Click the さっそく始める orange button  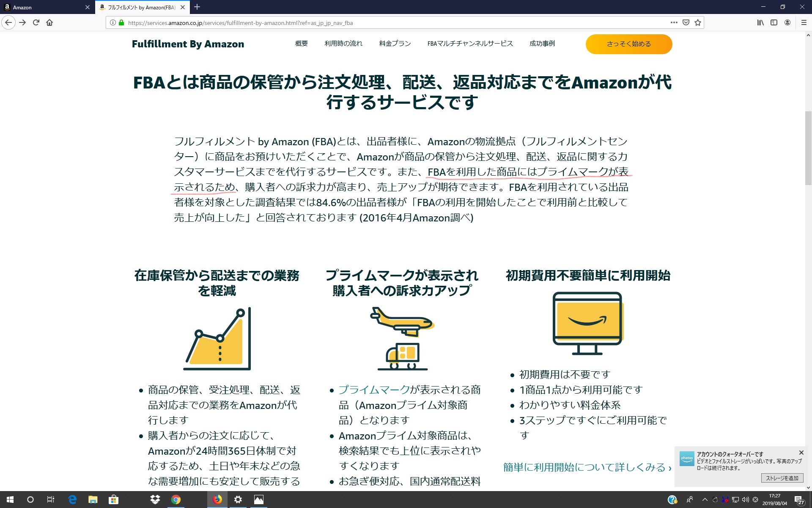click(629, 44)
